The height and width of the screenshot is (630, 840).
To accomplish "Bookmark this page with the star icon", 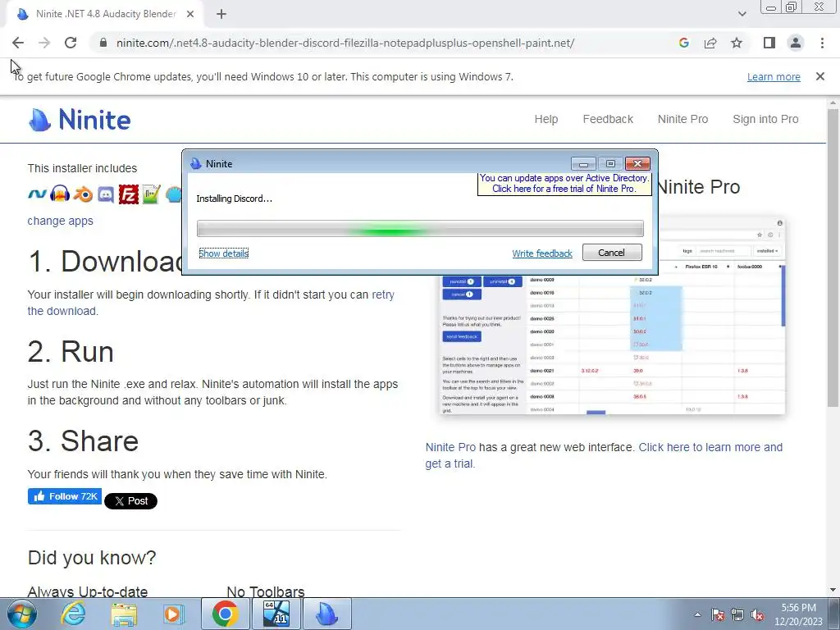I will (737, 43).
